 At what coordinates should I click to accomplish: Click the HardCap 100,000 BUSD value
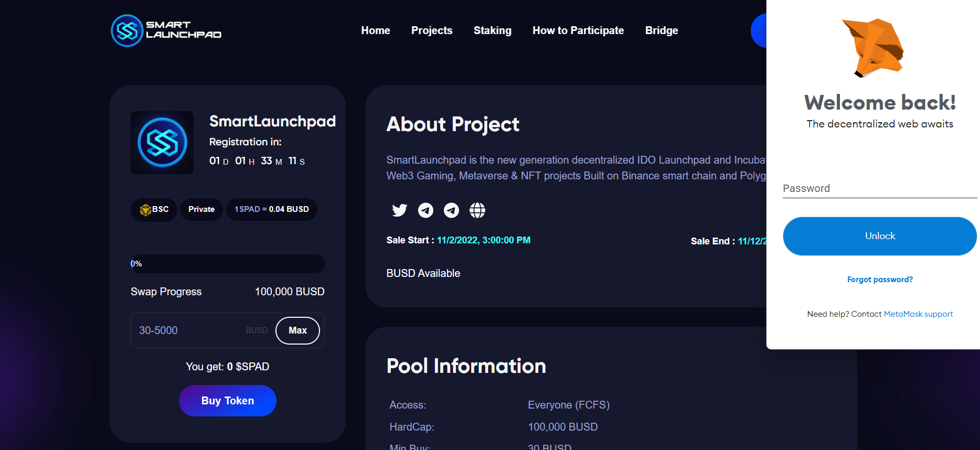pyautogui.click(x=563, y=427)
